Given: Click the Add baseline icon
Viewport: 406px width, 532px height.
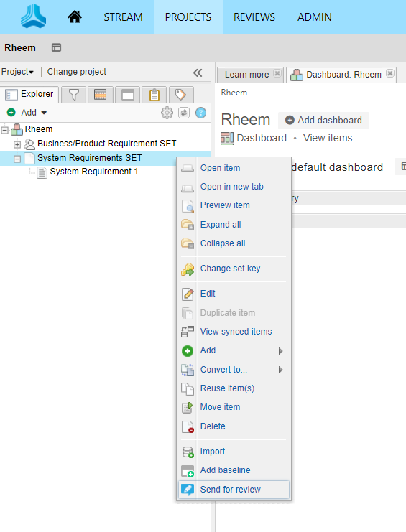Looking at the screenshot, I should click(188, 471).
